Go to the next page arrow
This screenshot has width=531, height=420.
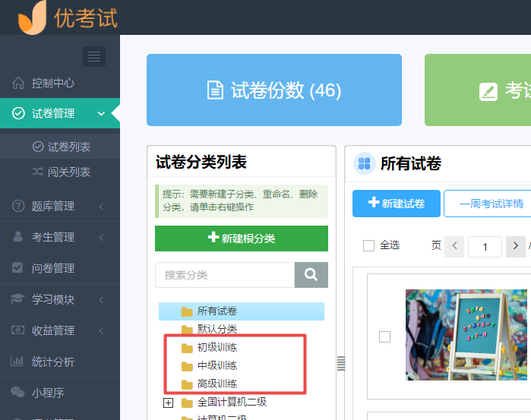click(x=515, y=246)
